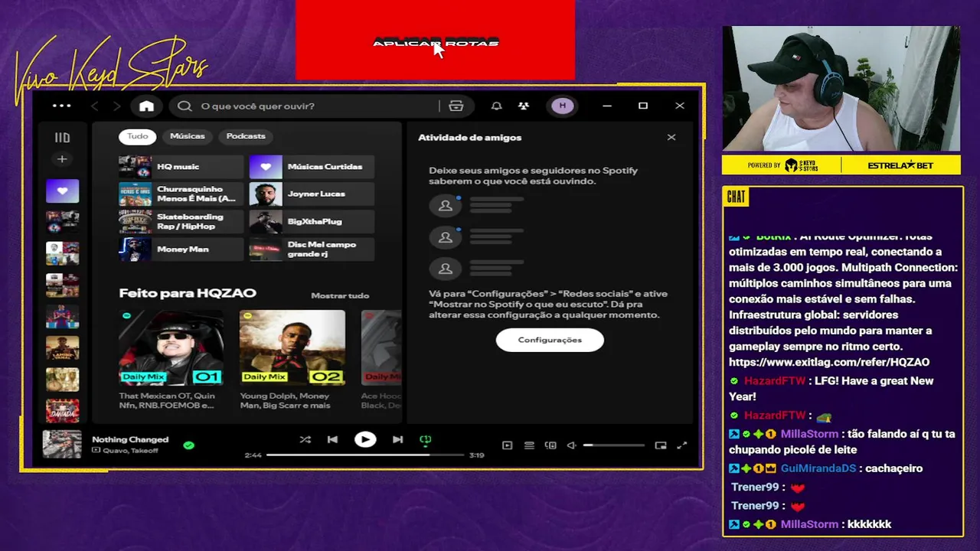This screenshot has height=551, width=980.
Task: Create a playlist with the plus icon
Action: point(62,159)
